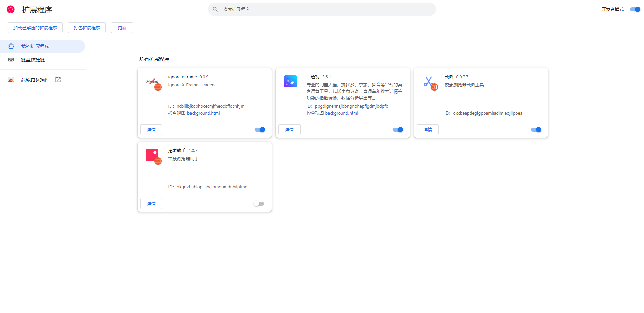
Task: Click the 店透视 extension icon
Action: click(290, 81)
